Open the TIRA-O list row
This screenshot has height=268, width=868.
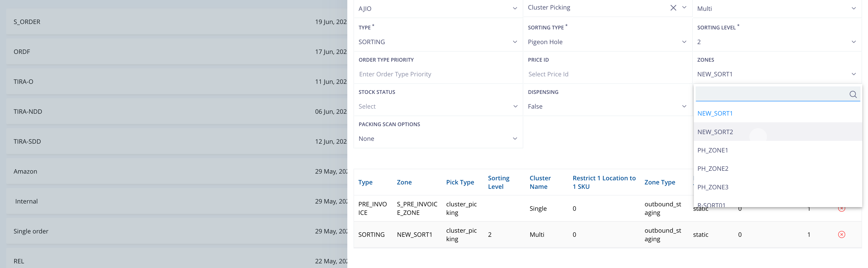click(177, 82)
